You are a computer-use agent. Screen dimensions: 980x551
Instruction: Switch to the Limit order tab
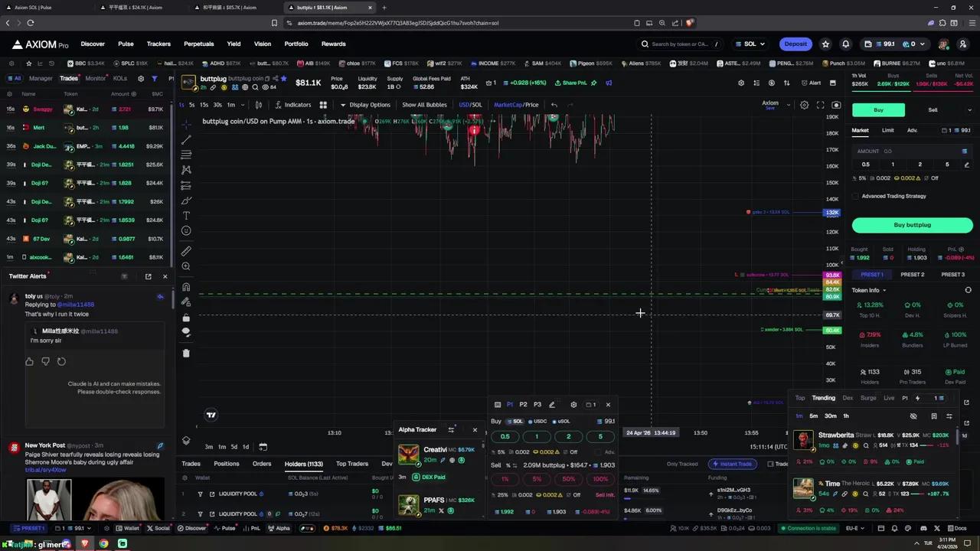pos(887,130)
